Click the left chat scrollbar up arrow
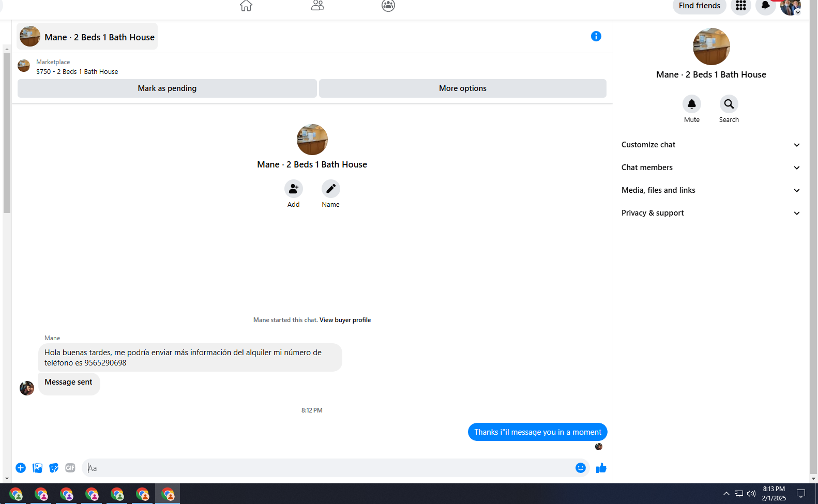The image size is (818, 504). click(7, 49)
